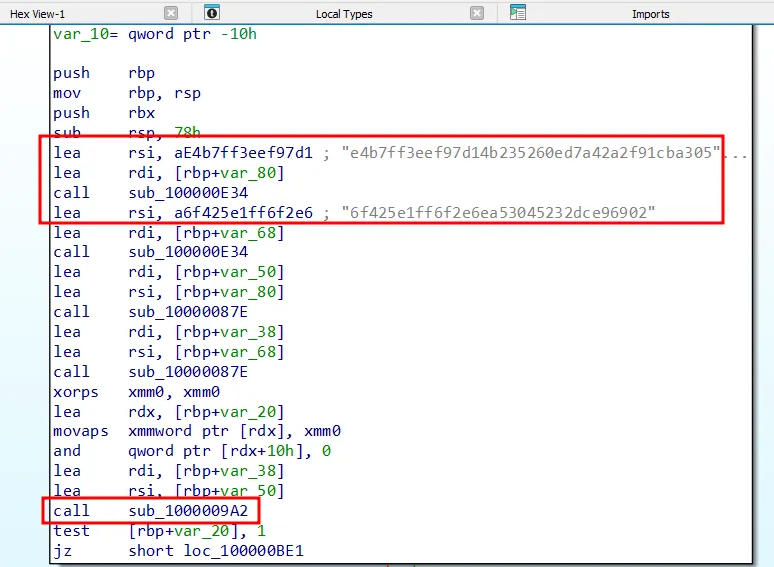Jump to sub_1000009A2 call target
The height and width of the screenshot is (567, 774).
point(188,511)
